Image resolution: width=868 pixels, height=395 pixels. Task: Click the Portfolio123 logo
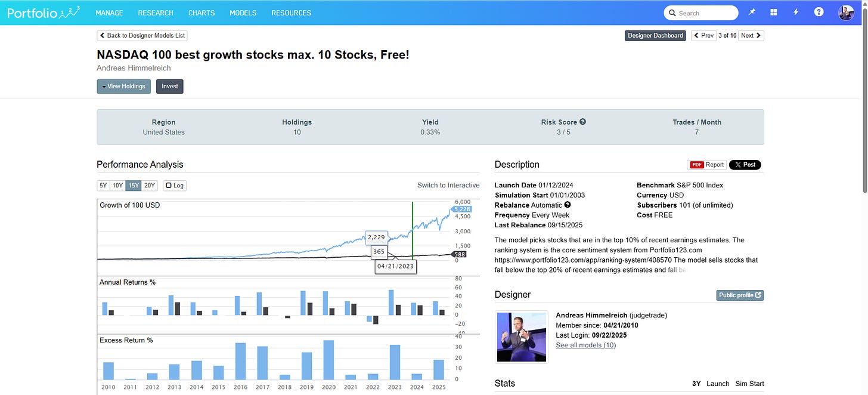tap(43, 12)
